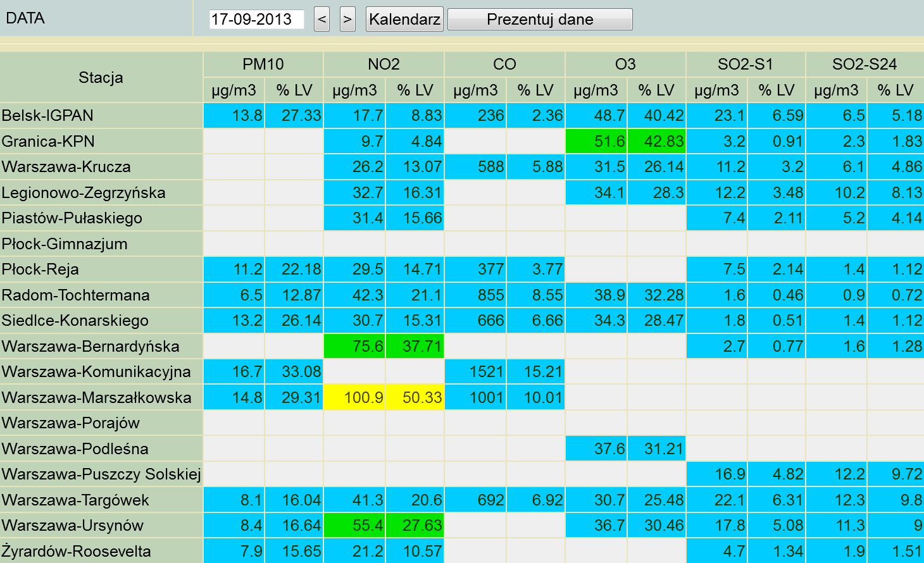Click CO percentage 6.66 for Siedlce-Konarskiego
Viewport: 924px width, 563px height.
535,321
